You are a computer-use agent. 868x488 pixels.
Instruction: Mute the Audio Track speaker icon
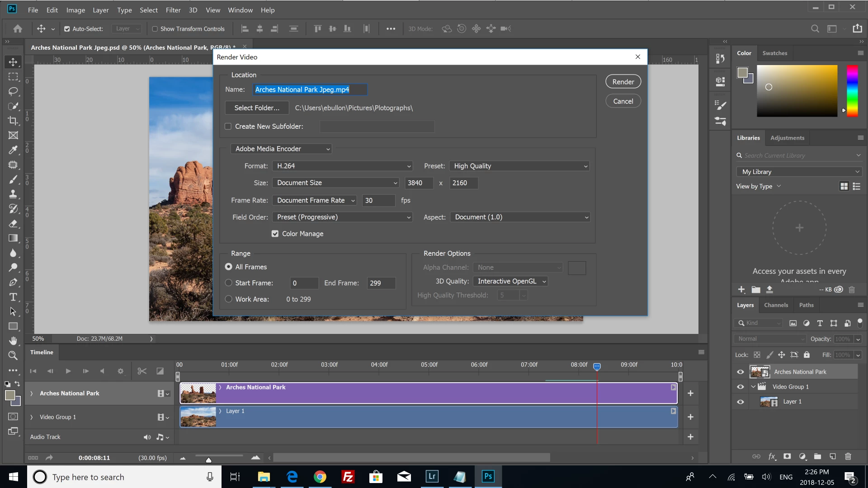147,437
